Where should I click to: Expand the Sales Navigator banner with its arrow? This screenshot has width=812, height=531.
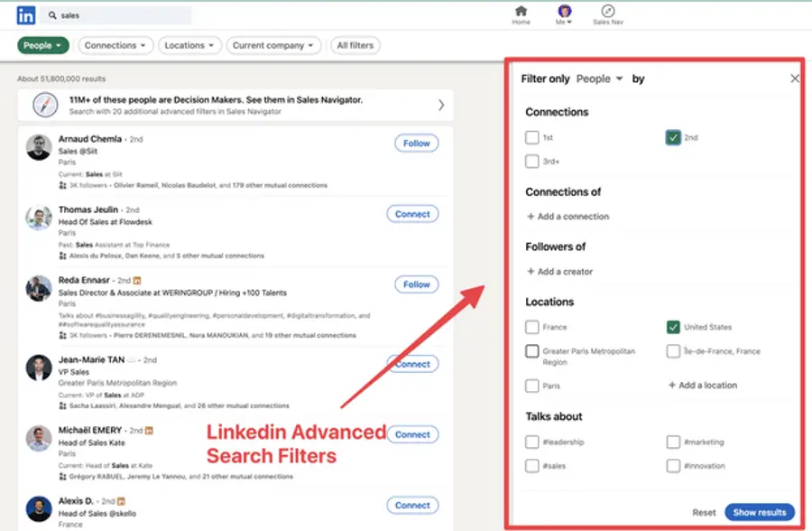point(441,104)
